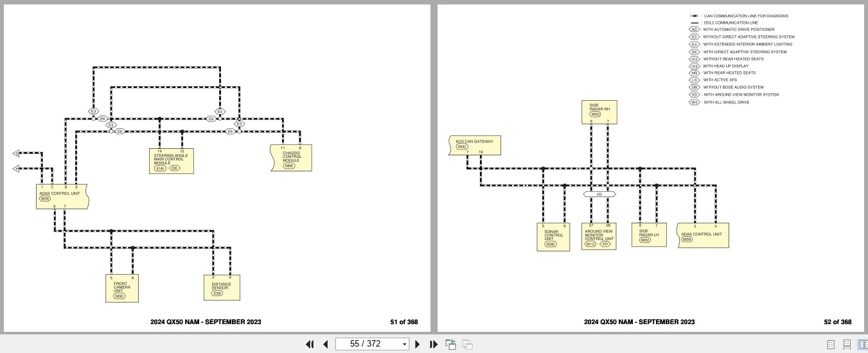Viewport: 868px width, 353px height.
Task: Click the VD marker between the CAN lines
Action: coord(599,194)
